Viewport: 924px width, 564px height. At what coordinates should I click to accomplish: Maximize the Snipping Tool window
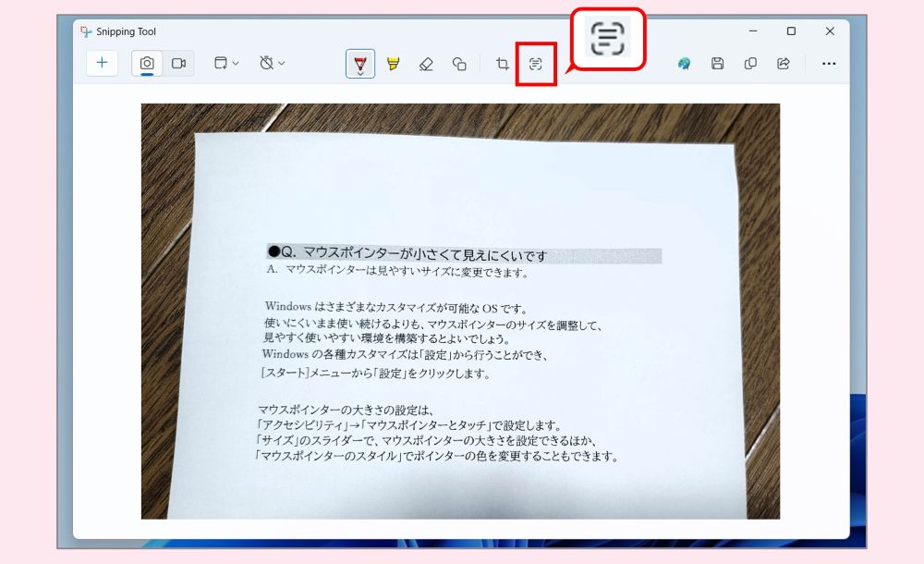click(792, 31)
